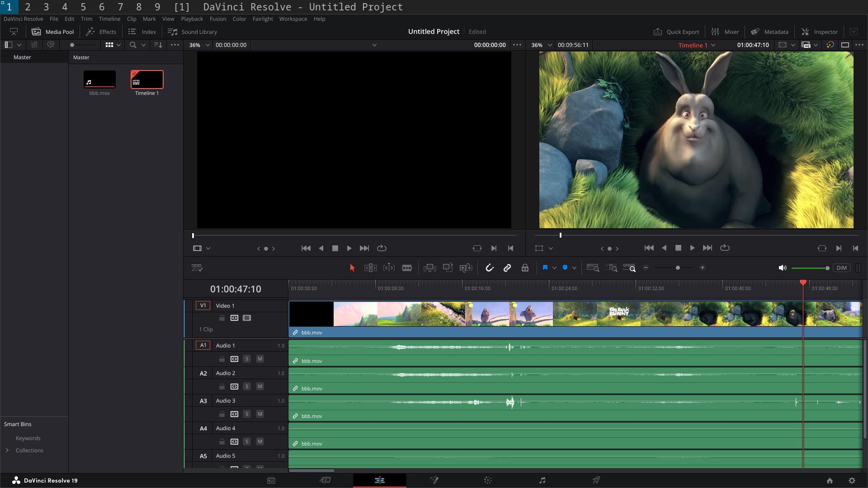Toggle Linked Selection chain icon
This screenshot has height=488, width=868.
[507, 268]
